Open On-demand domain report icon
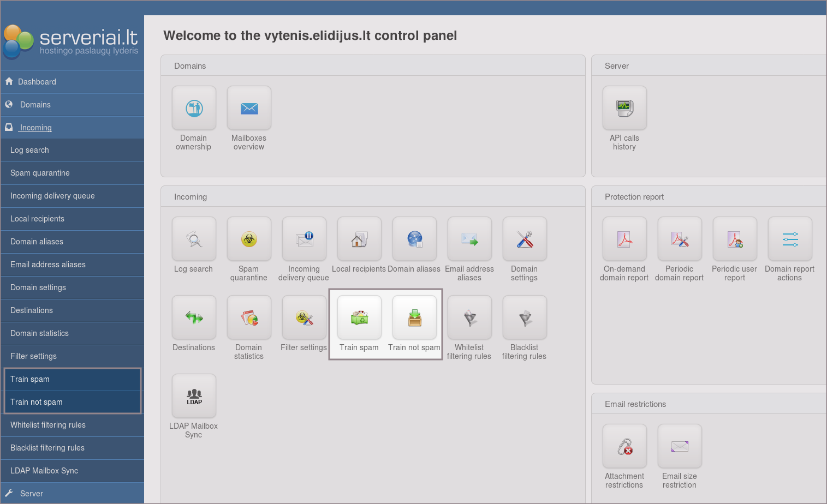The image size is (827, 504). pyautogui.click(x=624, y=239)
